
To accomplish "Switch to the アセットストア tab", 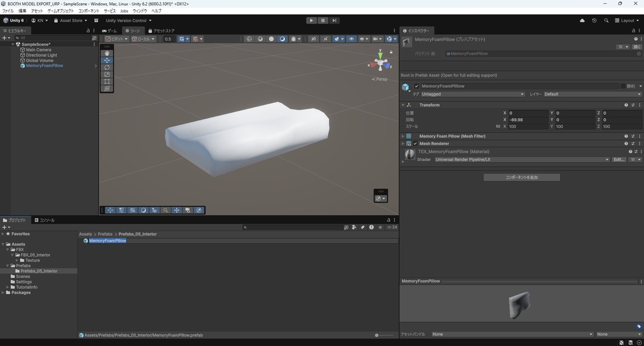I will [x=162, y=31].
